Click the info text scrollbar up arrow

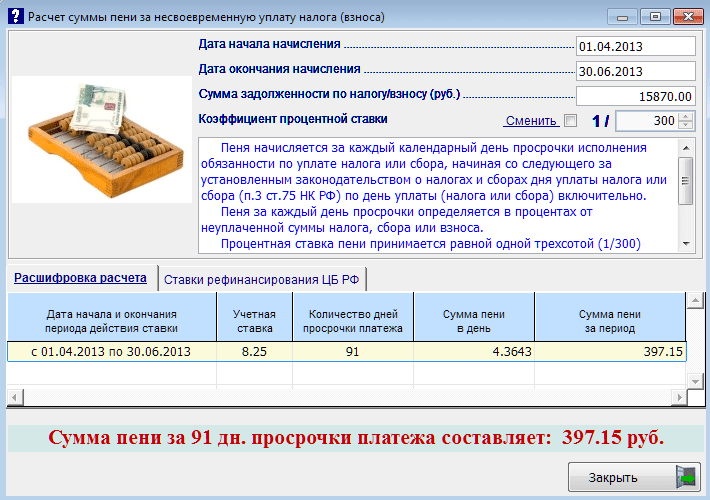click(x=686, y=148)
